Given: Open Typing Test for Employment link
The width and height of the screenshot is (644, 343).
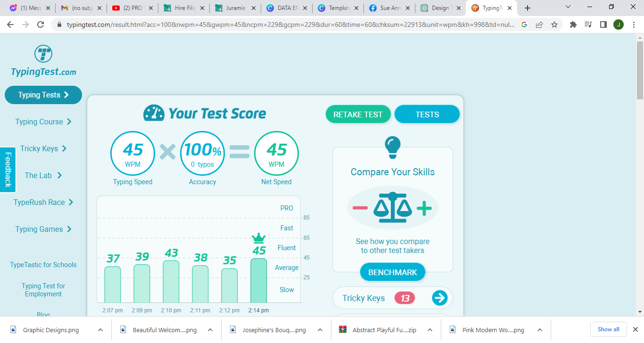Looking at the screenshot, I should tap(43, 290).
